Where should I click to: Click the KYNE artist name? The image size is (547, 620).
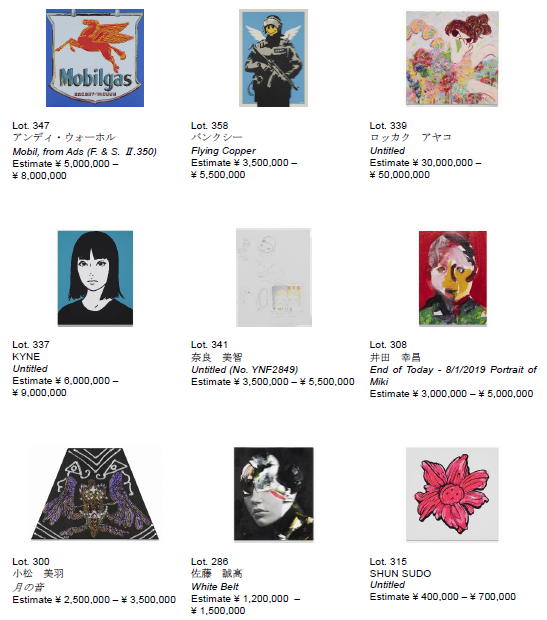point(26,357)
